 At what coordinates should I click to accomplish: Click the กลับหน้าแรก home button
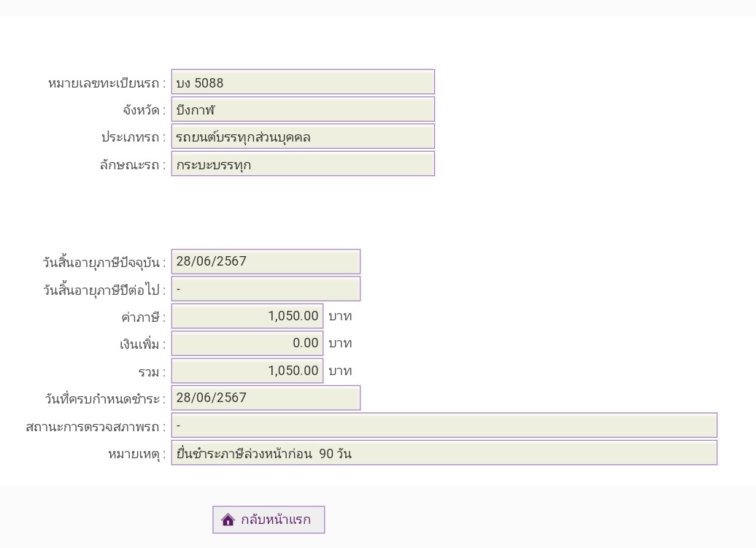[x=269, y=520]
